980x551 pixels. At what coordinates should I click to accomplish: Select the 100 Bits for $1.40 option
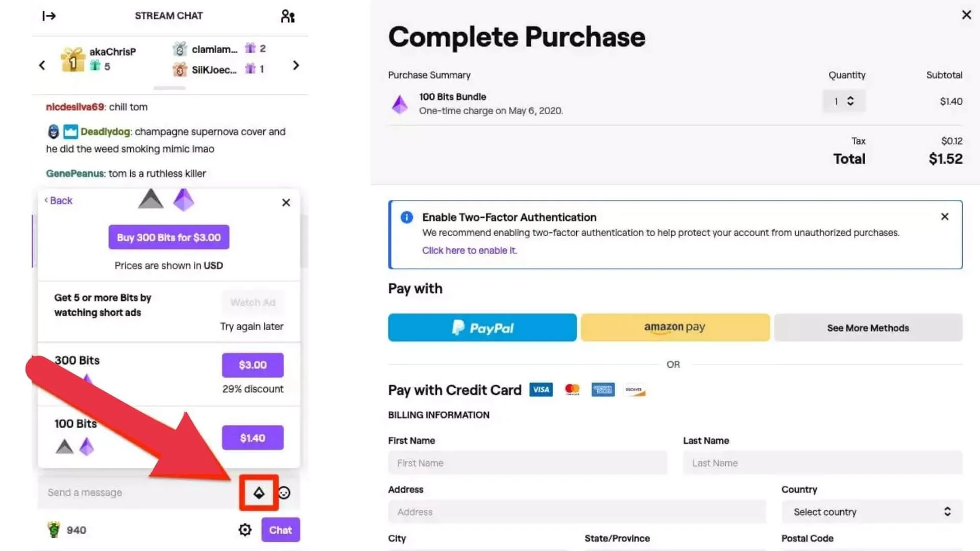point(254,438)
